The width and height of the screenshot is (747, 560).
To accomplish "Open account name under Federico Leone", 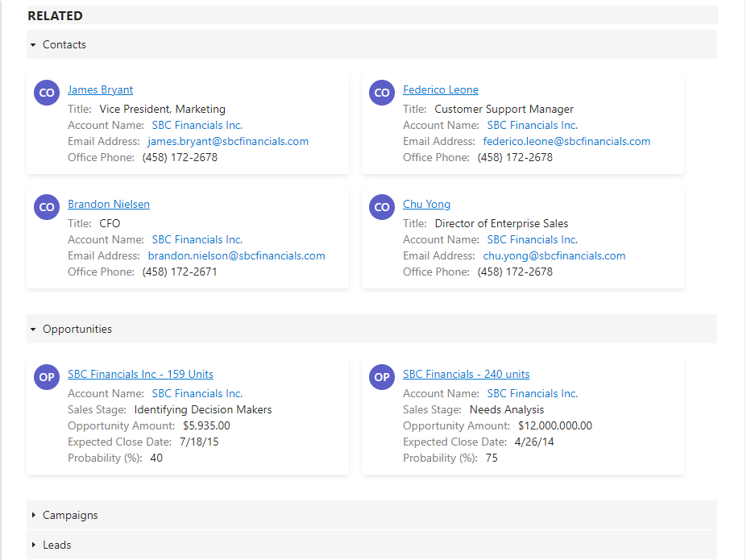I will pos(532,126).
